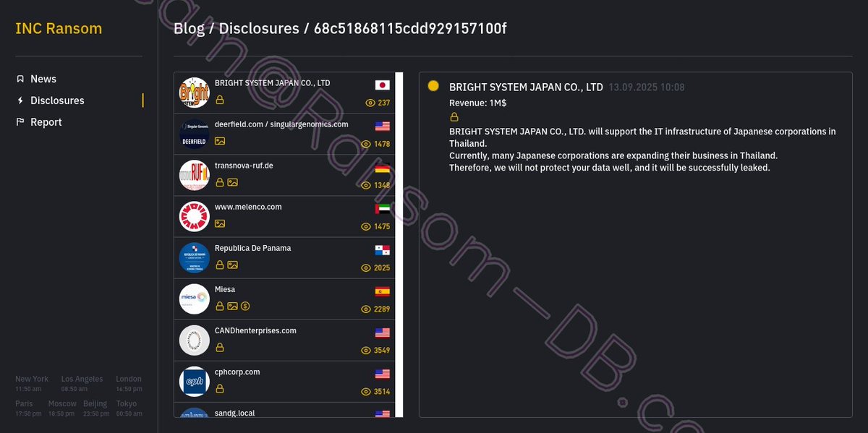868x433 pixels.
Task: Click the disclosures list vertical scrollbar
Action: pyautogui.click(x=399, y=244)
